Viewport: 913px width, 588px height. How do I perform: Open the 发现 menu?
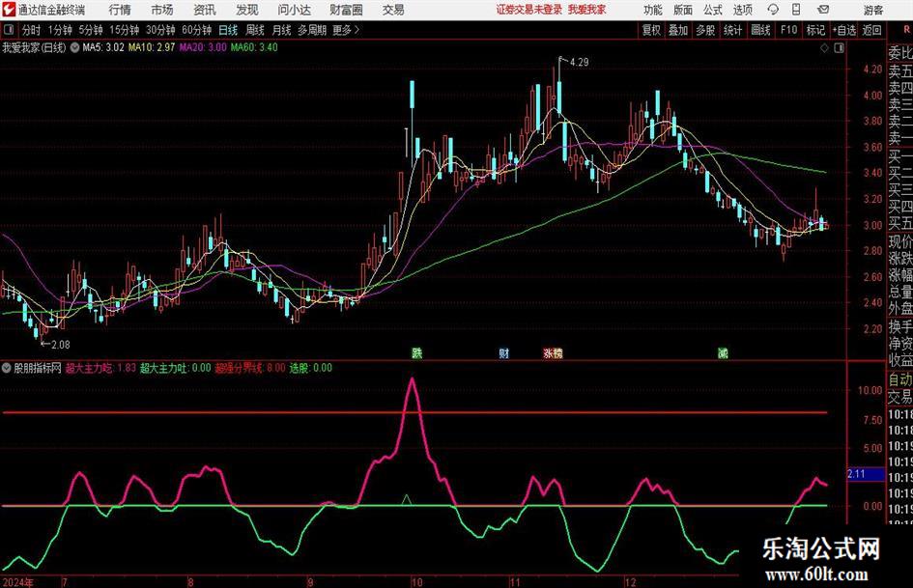(x=247, y=10)
